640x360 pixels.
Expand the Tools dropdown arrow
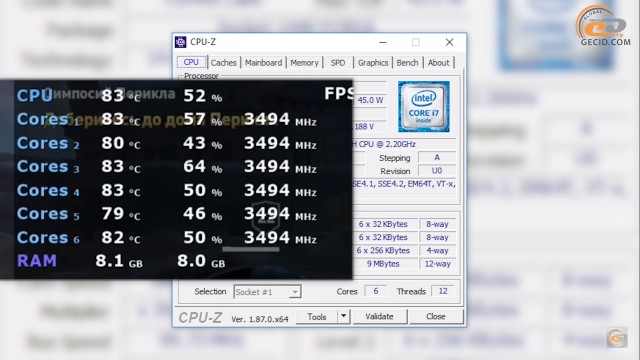(344, 317)
